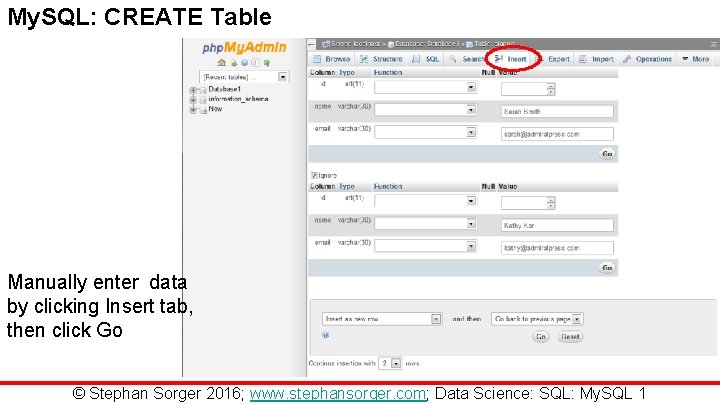Click the reload navigation panel icon
Viewport: 720px width, 405px height.
(266, 62)
